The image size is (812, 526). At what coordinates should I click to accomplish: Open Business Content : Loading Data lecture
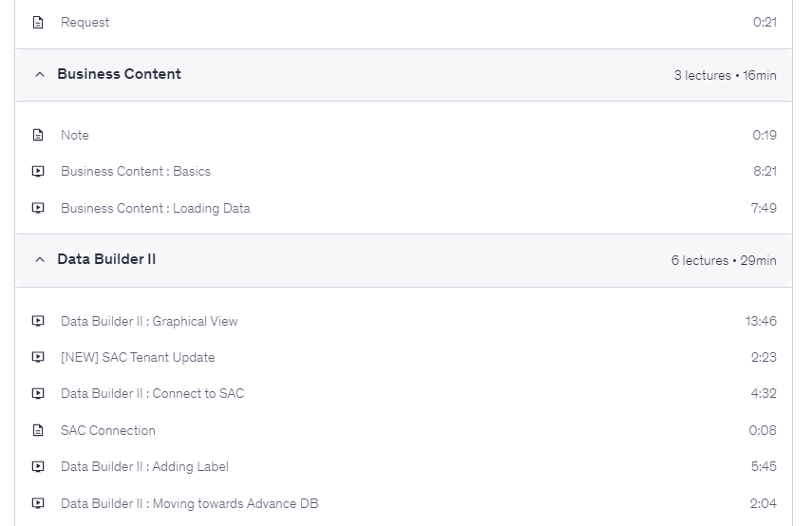tap(155, 208)
